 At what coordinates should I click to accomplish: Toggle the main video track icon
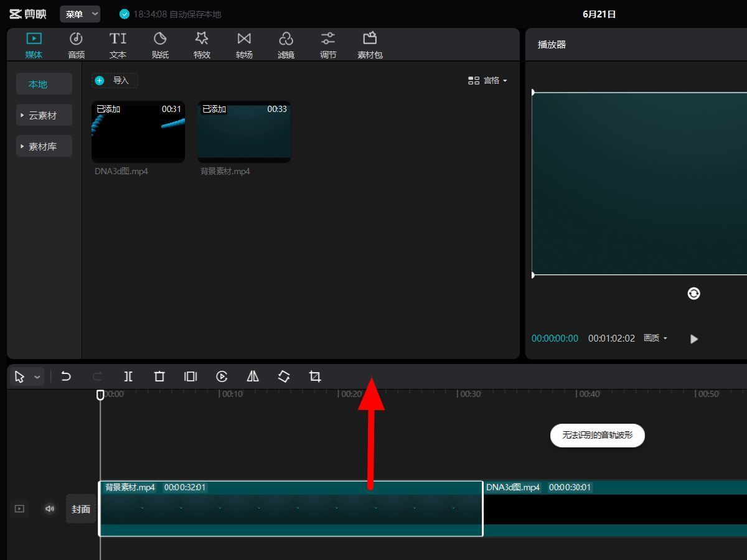point(19,509)
